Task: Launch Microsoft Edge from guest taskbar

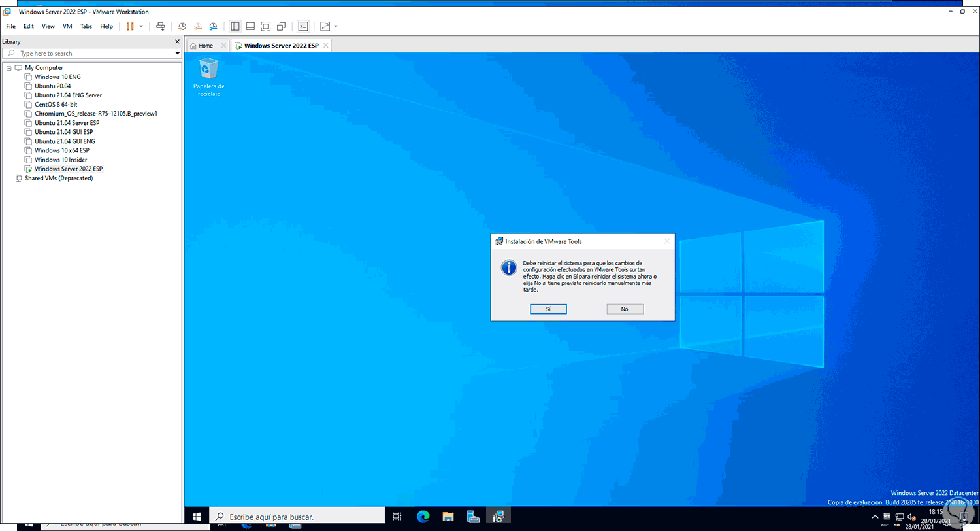Action: (x=423, y=517)
